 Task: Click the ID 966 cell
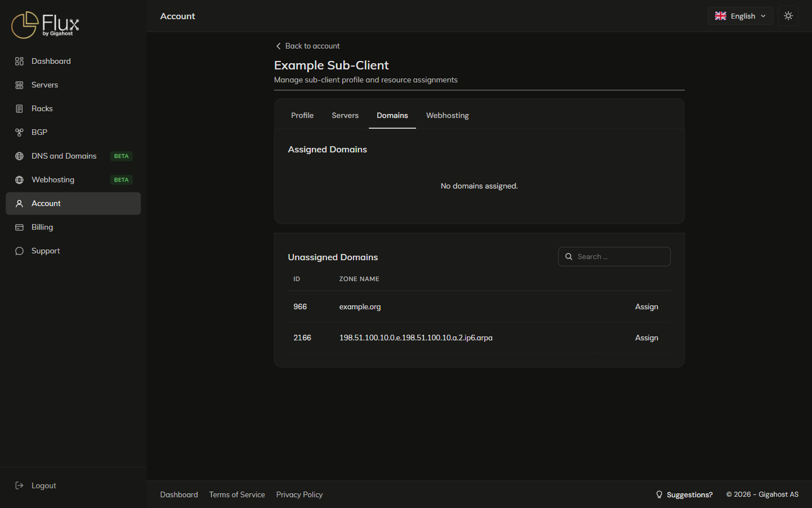(x=300, y=306)
